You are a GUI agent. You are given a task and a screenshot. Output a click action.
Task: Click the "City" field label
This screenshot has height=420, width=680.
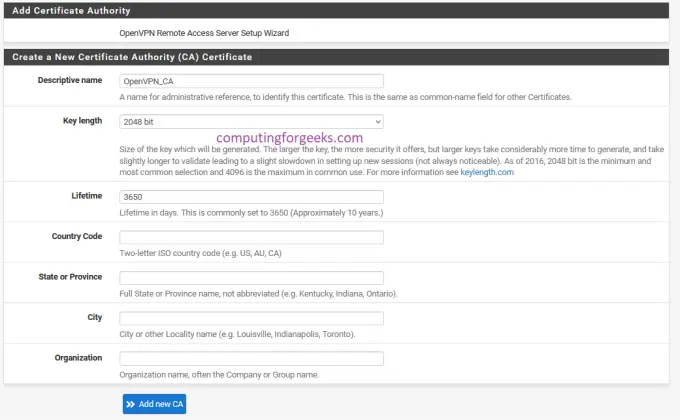click(x=94, y=316)
